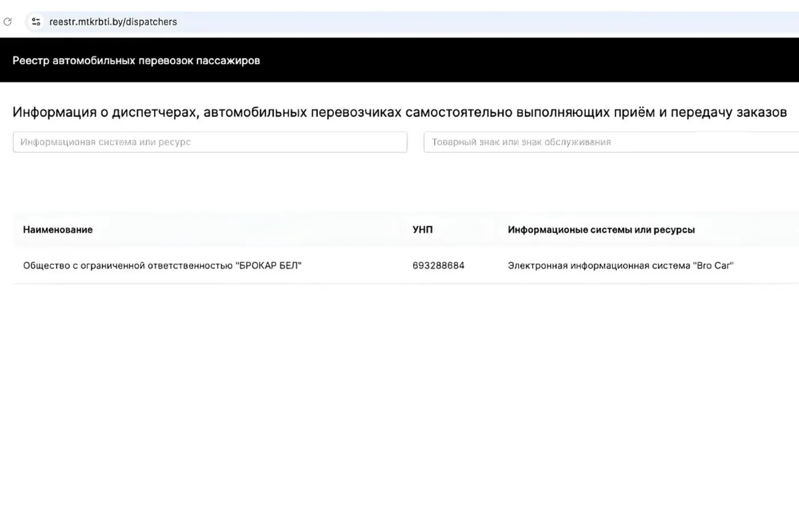
Task: Click the black header bar of the registry
Action: pyautogui.click(x=399, y=60)
